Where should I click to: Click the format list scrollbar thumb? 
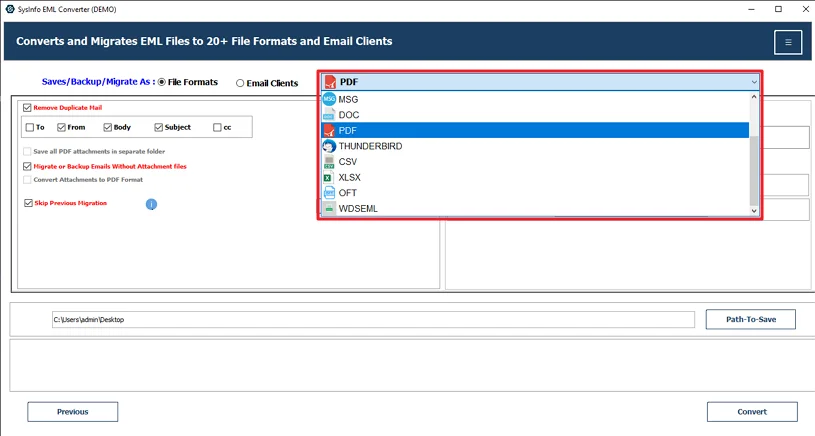[x=754, y=171]
